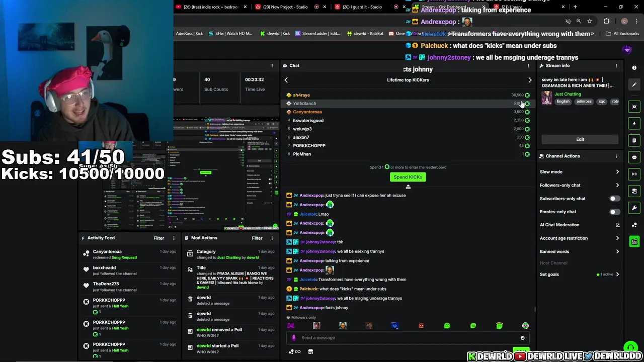Image resolution: width=644 pixels, height=362 pixels.
Task: Click the broadcast signal icon in right sidebar
Action: 634,174
